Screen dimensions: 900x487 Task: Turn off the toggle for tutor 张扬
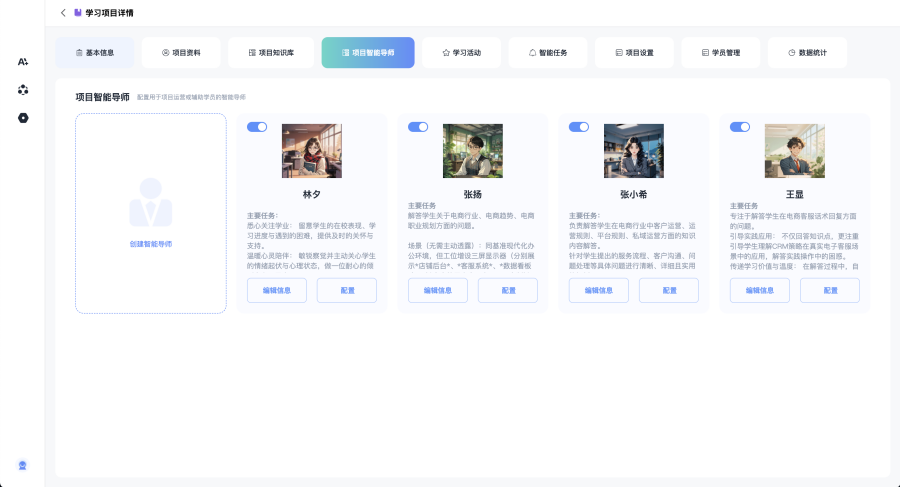pos(418,127)
